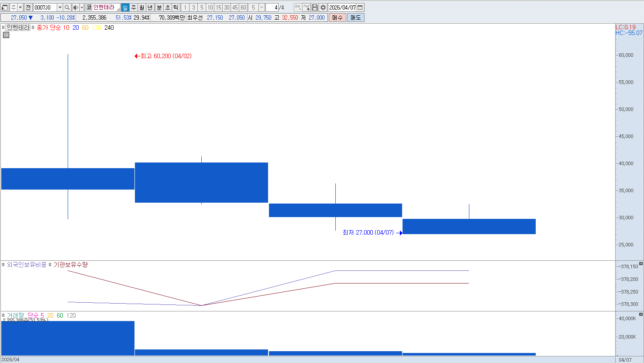
Task: Expand the dropdown next to speaker icon
Action: 82,7
